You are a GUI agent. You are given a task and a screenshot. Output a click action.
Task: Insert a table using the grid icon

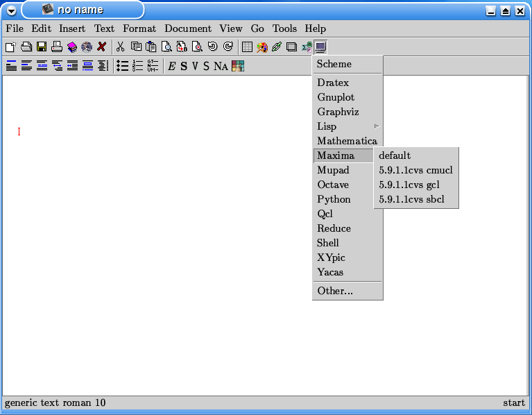[247, 46]
